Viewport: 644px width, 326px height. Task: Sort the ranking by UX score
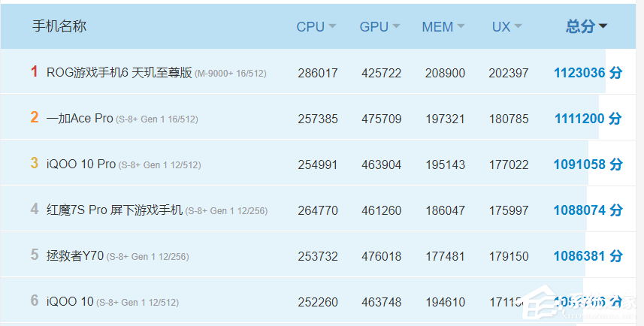pos(506,27)
